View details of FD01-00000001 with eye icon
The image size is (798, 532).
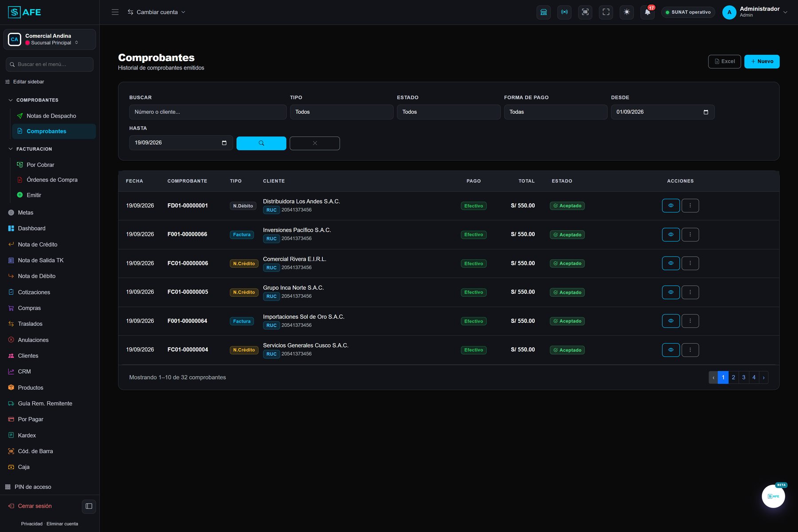pos(671,206)
